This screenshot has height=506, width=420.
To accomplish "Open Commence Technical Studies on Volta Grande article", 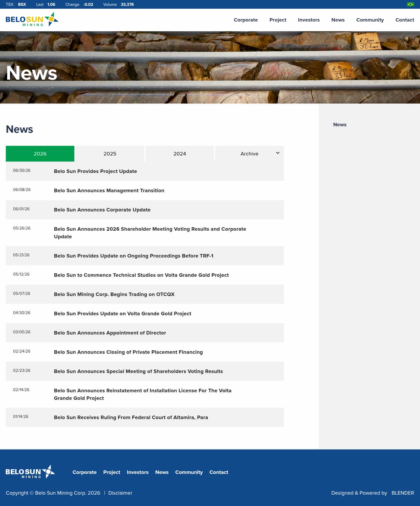I will [141, 275].
